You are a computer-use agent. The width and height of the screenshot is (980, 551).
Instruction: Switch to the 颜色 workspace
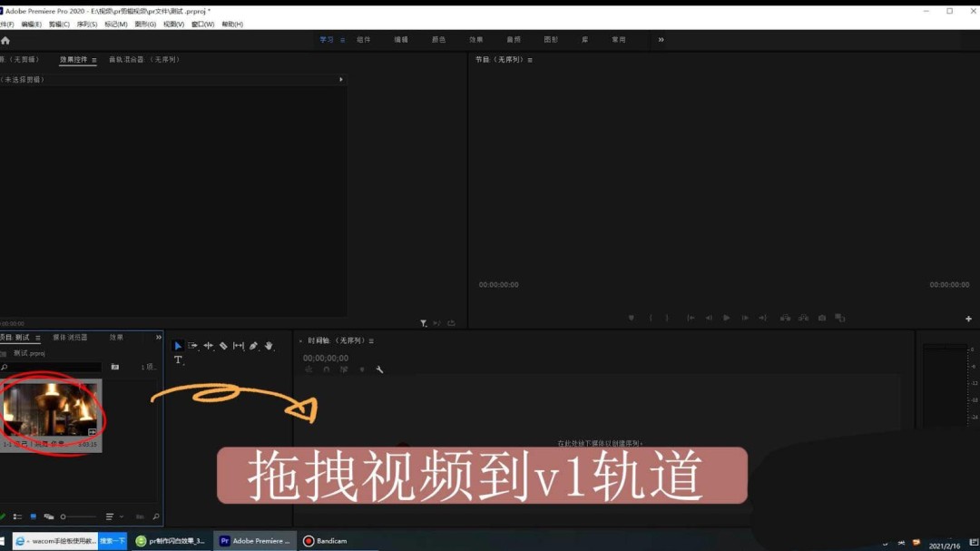point(439,40)
